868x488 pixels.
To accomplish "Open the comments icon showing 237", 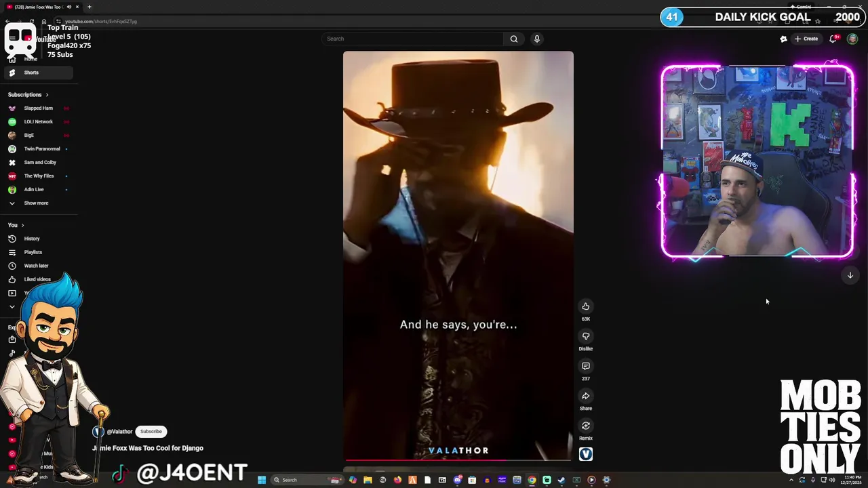I will 586,366.
